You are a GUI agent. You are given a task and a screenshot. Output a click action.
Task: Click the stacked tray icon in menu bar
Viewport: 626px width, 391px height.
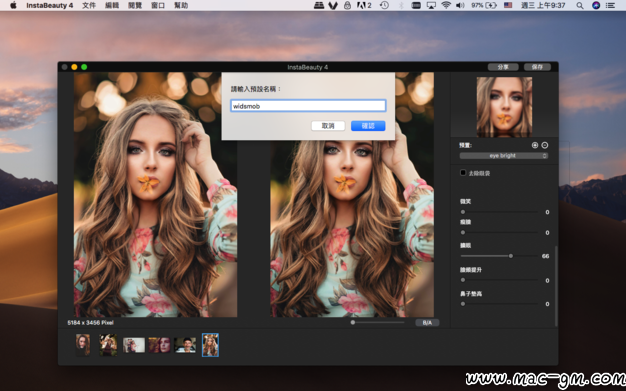pyautogui.click(x=319, y=5)
